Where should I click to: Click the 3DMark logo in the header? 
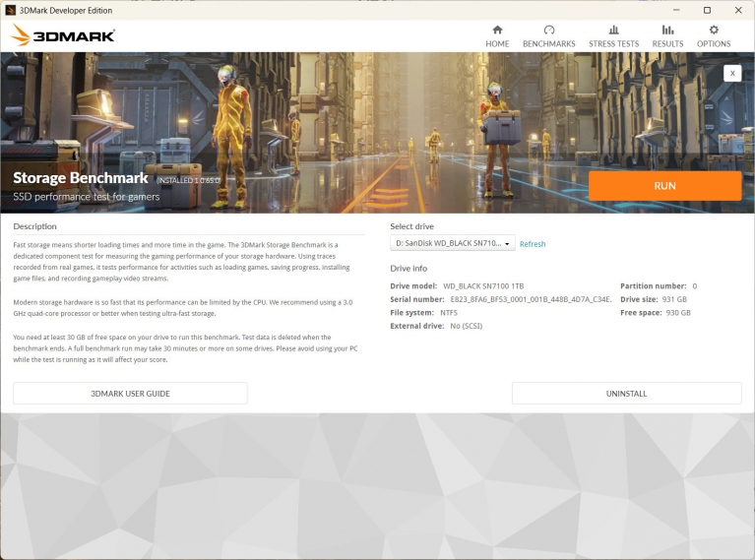(63, 35)
